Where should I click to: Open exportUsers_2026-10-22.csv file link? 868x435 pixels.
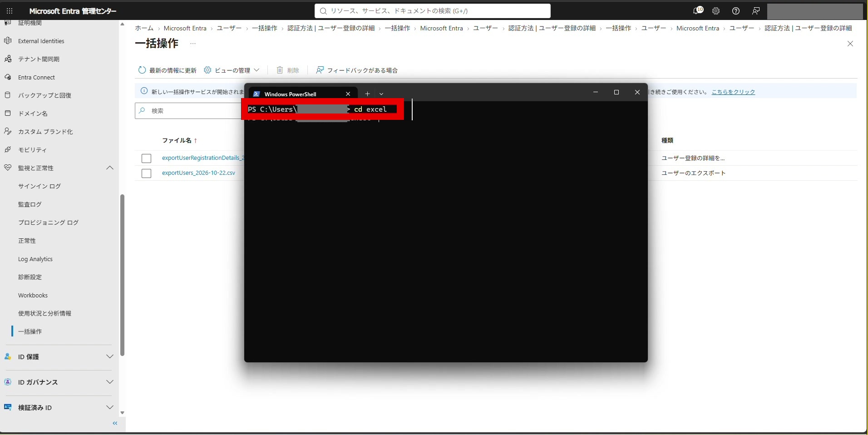pyautogui.click(x=198, y=173)
